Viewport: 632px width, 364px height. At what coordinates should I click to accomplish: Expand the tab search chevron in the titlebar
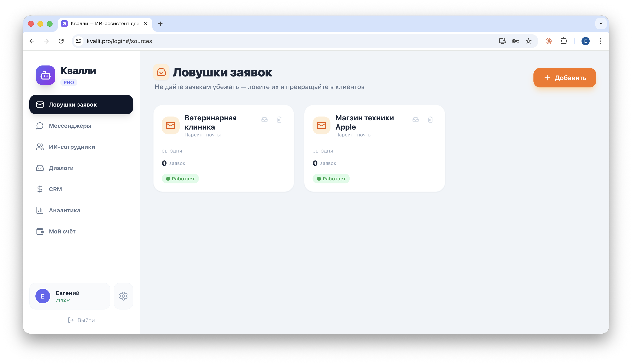(601, 24)
